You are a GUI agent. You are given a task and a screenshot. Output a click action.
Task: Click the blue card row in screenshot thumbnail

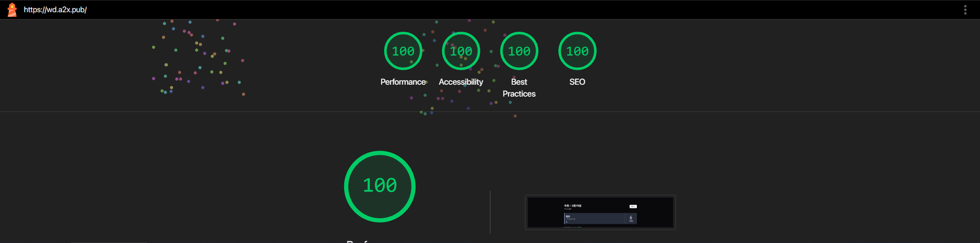(594, 219)
